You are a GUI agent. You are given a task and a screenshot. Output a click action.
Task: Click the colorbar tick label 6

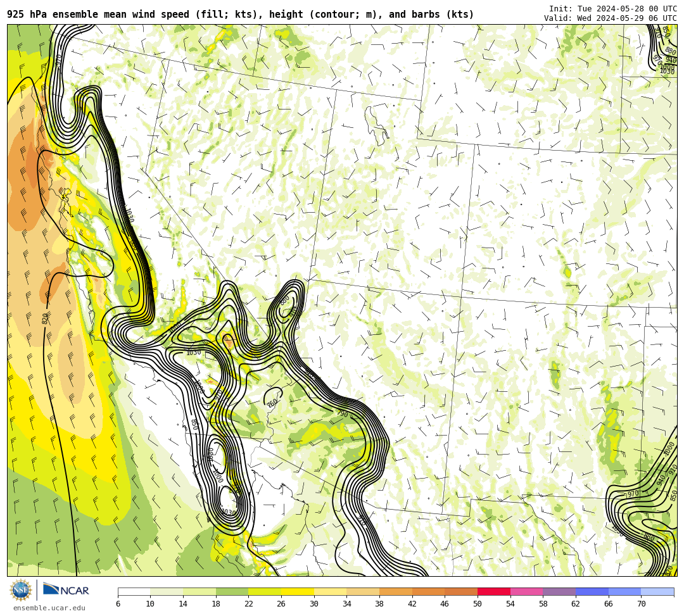(118, 604)
